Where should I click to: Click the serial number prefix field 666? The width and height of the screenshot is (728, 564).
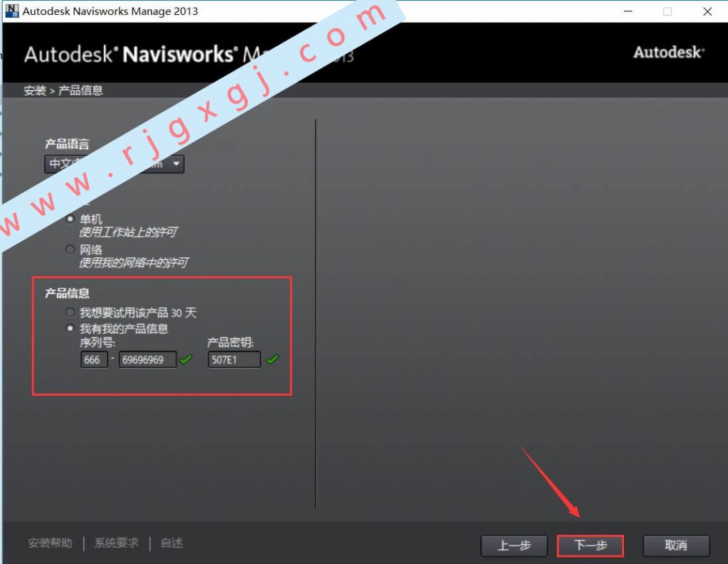click(x=94, y=359)
